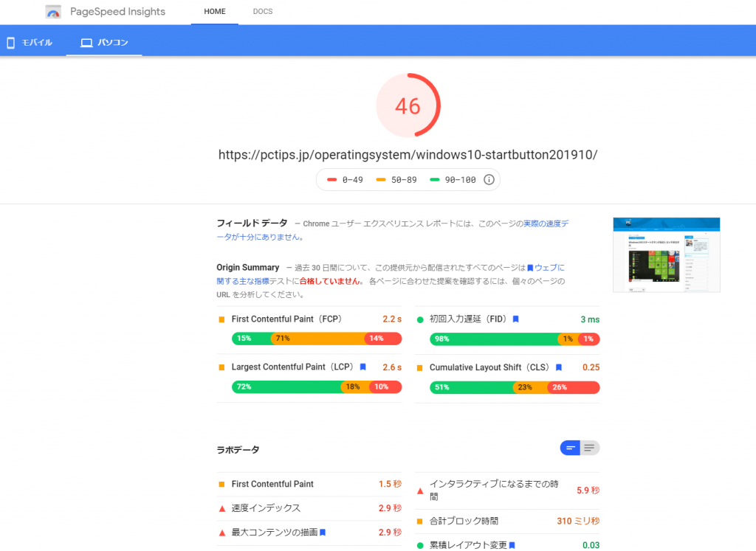Select the パソコン tab
This screenshot has height=551, width=756.
104,43
